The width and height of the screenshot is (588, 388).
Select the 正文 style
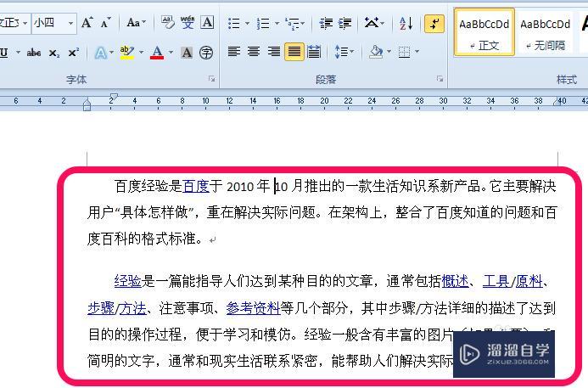pyautogui.click(x=484, y=32)
